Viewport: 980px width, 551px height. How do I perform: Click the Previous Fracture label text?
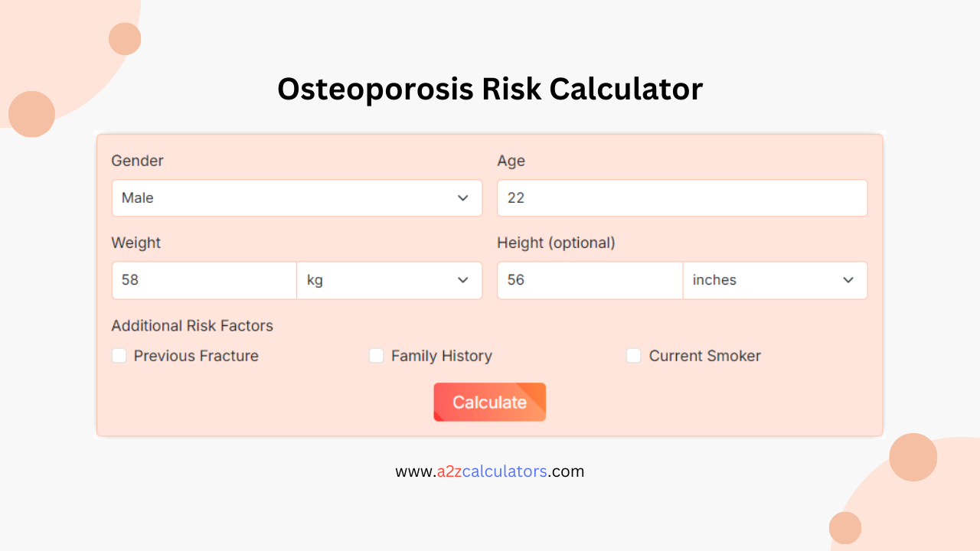click(196, 356)
